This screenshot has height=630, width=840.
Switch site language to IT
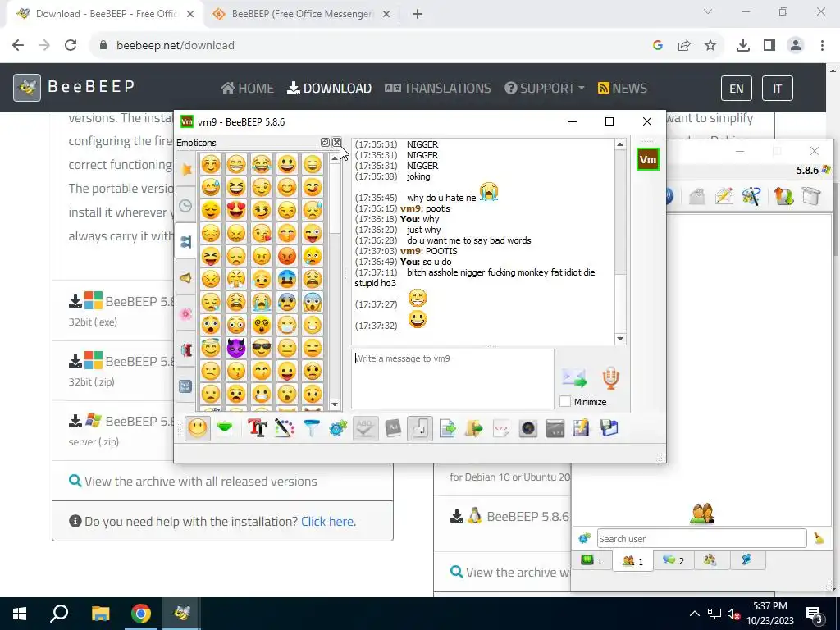(x=778, y=89)
